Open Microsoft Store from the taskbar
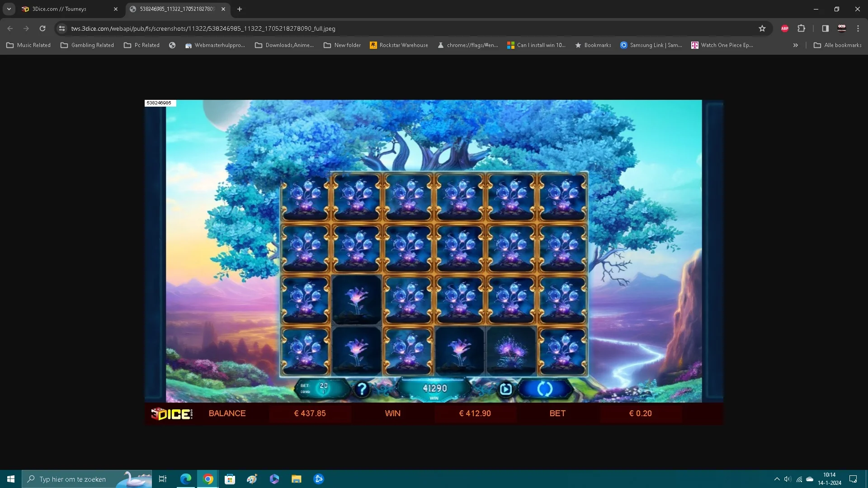Image resolution: width=868 pixels, height=488 pixels. 230,479
